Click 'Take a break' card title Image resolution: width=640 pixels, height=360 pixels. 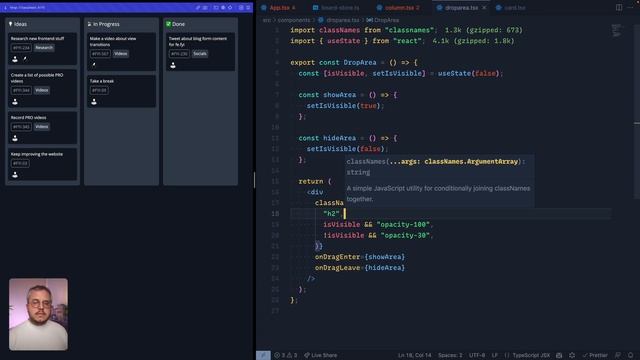coord(102,81)
